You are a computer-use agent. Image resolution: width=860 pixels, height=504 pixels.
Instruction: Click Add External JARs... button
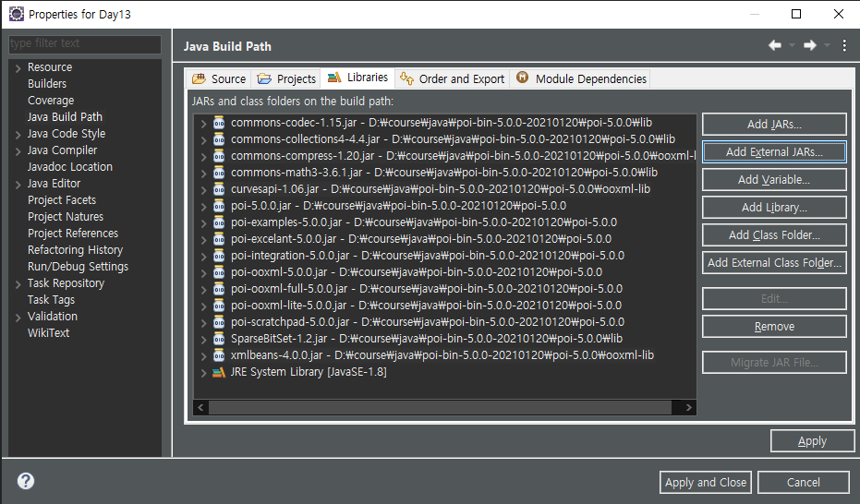click(774, 151)
